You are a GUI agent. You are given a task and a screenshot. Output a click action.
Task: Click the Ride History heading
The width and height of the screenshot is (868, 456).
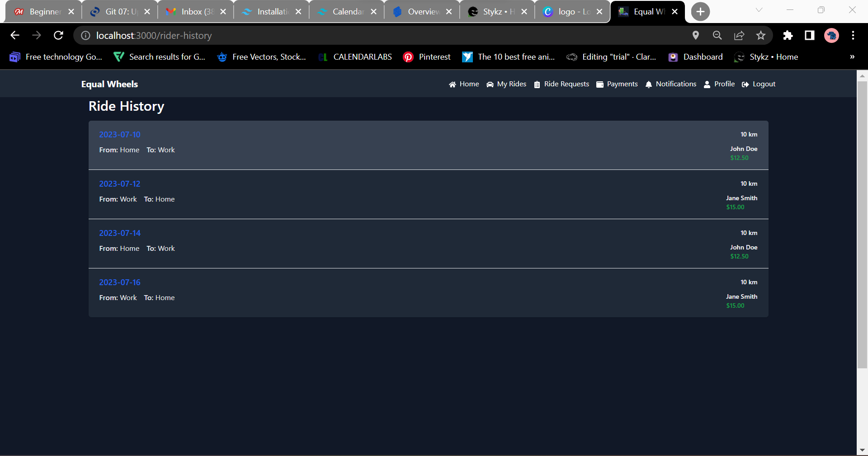pos(127,106)
